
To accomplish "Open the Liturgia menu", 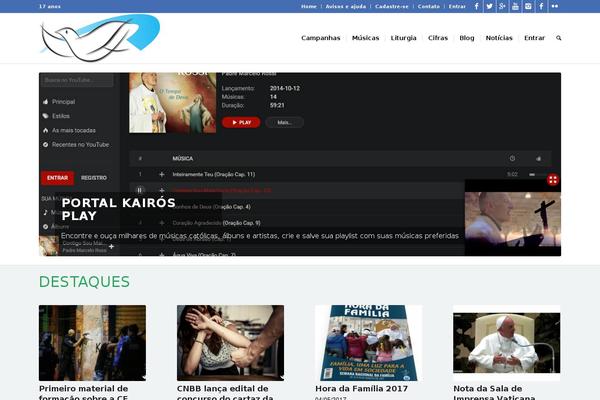I will (403, 38).
